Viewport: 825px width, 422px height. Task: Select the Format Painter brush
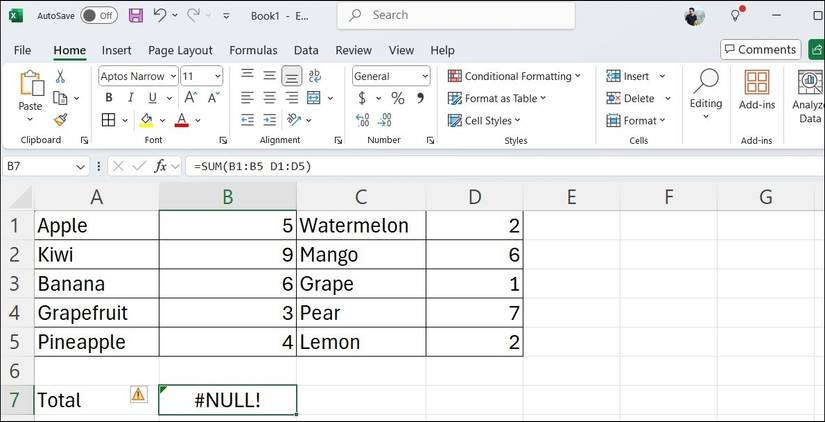(60, 119)
